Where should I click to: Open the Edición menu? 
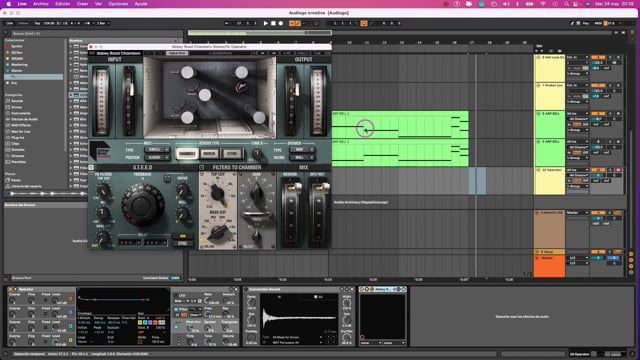click(62, 4)
